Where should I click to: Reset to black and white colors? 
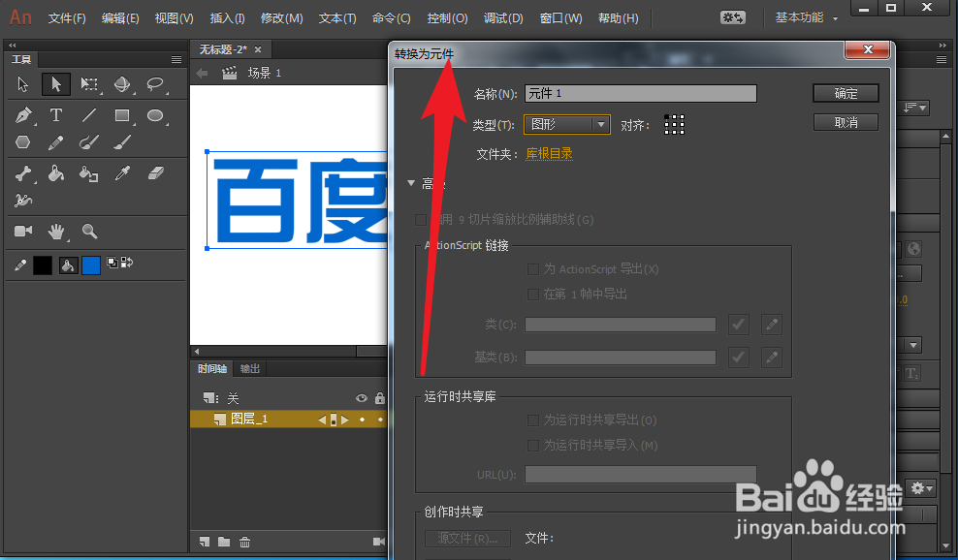pyautogui.click(x=112, y=263)
